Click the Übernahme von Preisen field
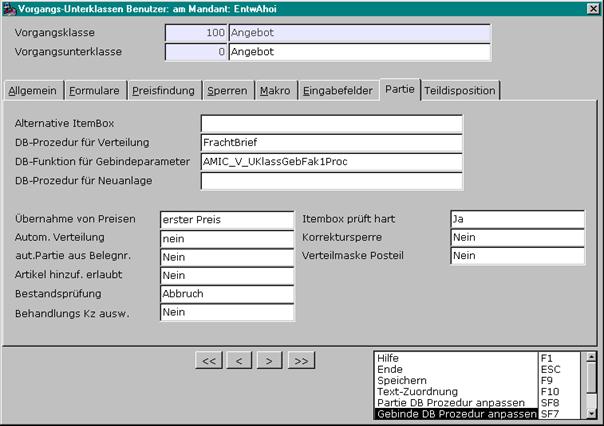604x426 pixels. point(227,220)
